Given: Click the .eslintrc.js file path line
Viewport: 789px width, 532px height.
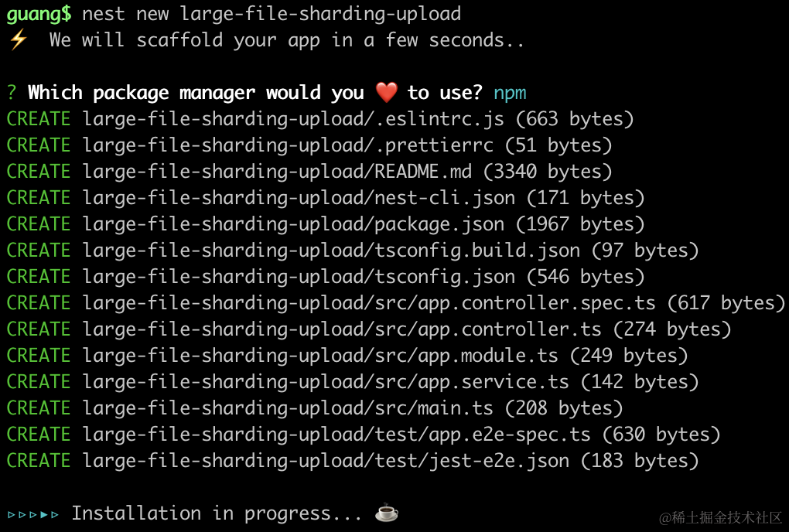Looking at the screenshot, I should pyautogui.click(x=293, y=119).
